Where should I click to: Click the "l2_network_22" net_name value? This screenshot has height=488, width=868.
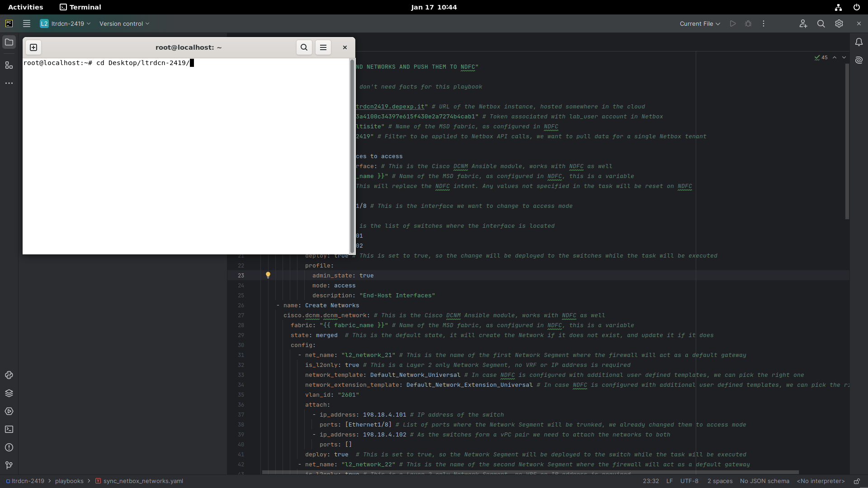(x=368, y=465)
